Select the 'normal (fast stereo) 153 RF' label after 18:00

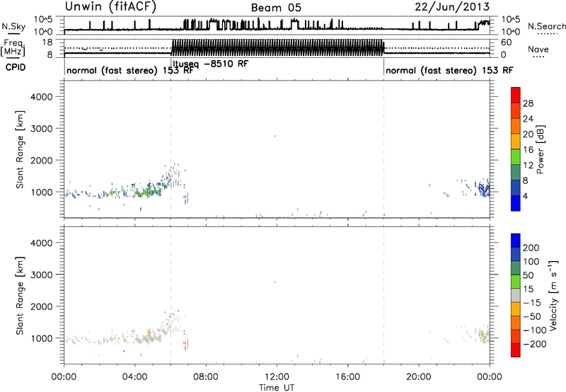(449, 70)
